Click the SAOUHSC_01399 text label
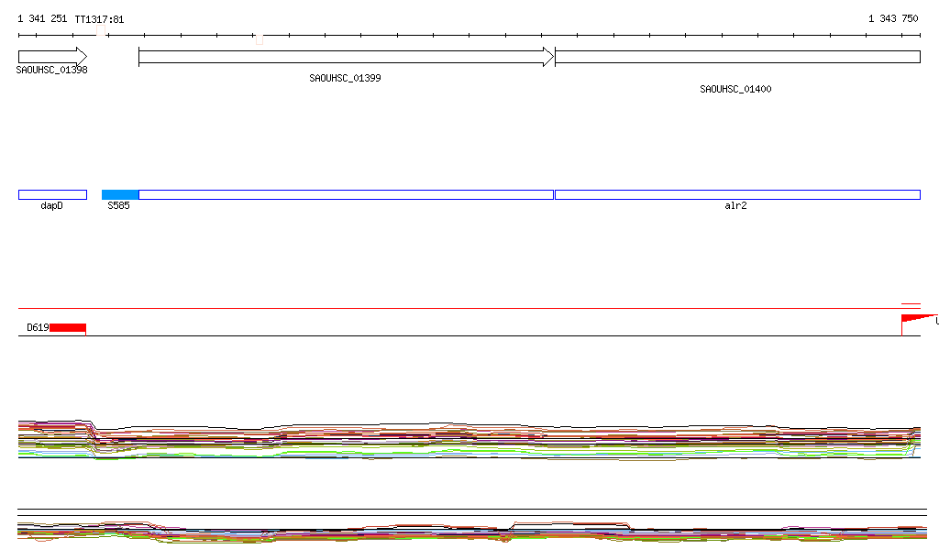The image size is (939, 560). [345, 79]
